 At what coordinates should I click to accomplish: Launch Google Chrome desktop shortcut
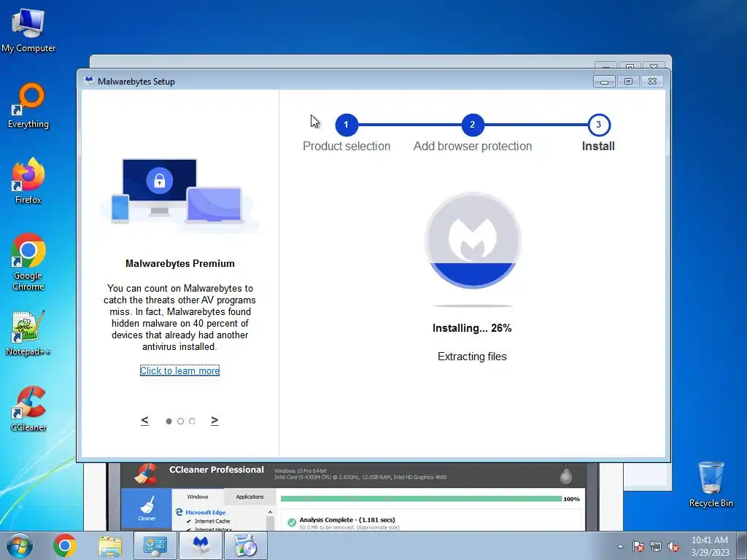(28, 262)
